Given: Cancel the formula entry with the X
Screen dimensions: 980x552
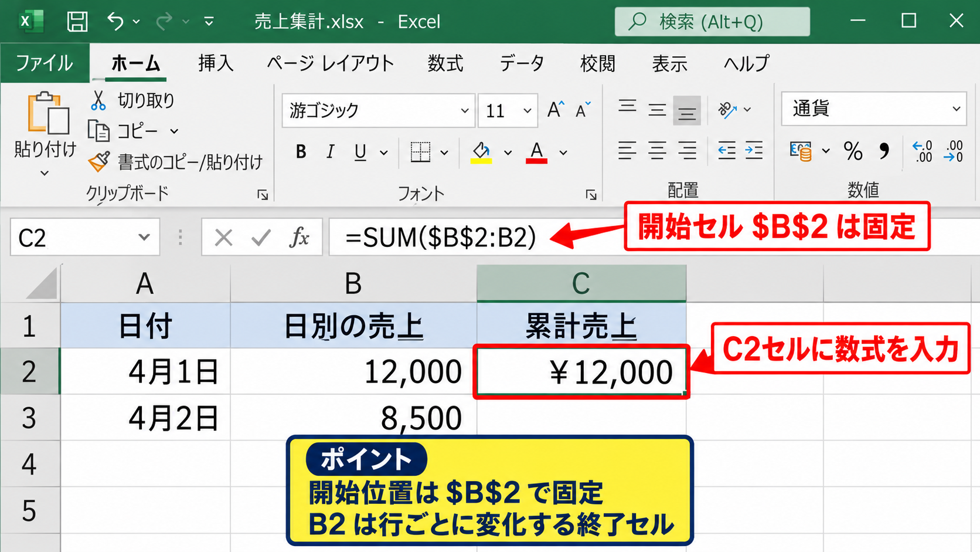Looking at the screenshot, I should (223, 237).
